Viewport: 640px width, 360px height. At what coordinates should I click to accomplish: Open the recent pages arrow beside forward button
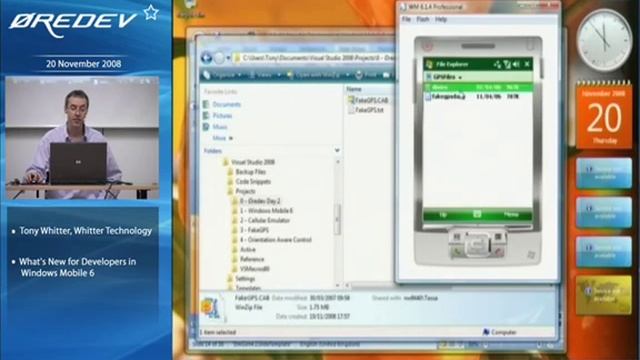pos(228,58)
